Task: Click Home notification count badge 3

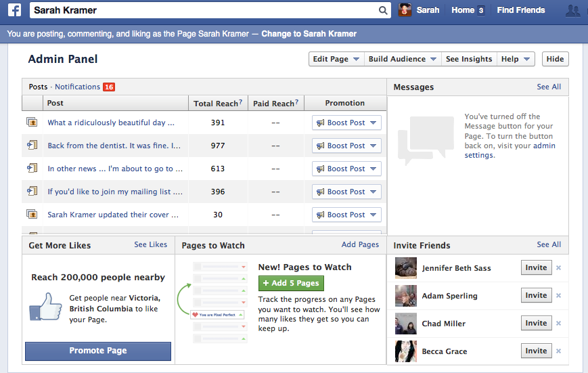Action: pos(480,11)
